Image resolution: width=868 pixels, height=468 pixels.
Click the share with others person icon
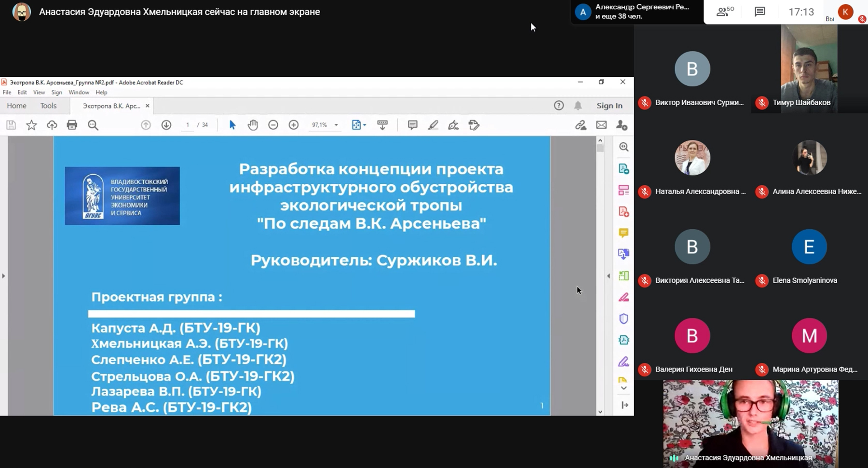(x=622, y=125)
